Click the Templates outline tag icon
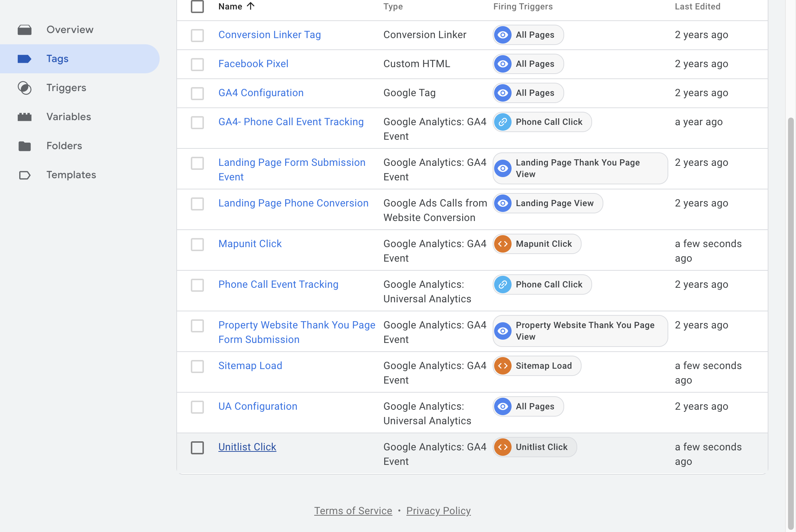Viewport: 796px width, 532px height. point(25,175)
